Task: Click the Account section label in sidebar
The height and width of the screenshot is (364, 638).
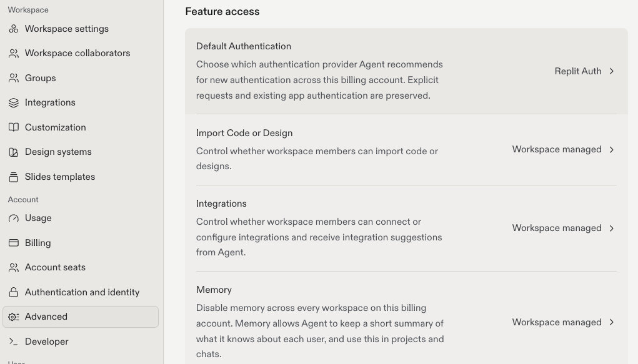Action: [x=23, y=200]
